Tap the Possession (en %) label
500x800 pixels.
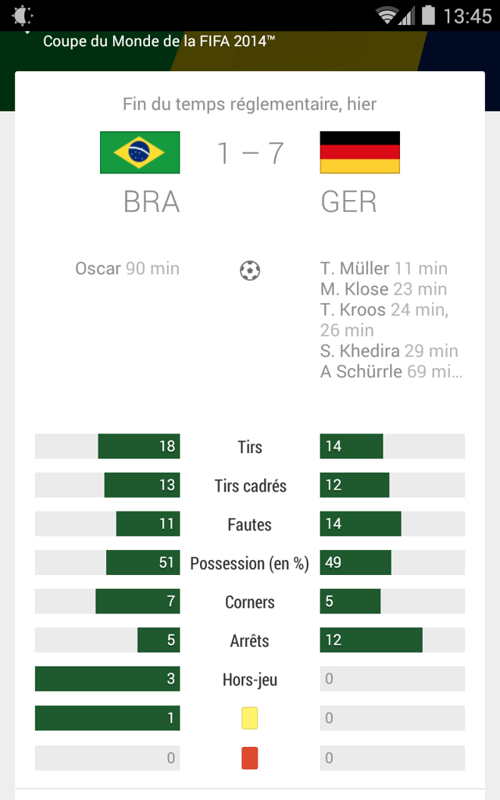tap(249, 563)
